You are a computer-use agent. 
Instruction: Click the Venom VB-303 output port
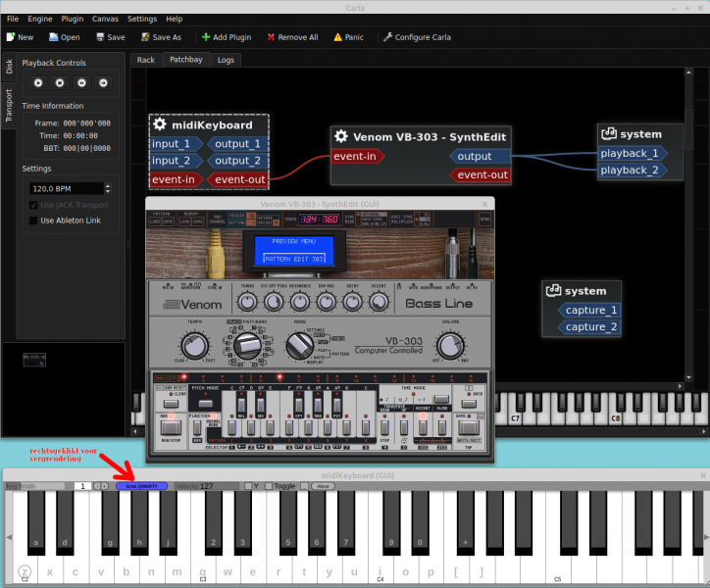480,156
